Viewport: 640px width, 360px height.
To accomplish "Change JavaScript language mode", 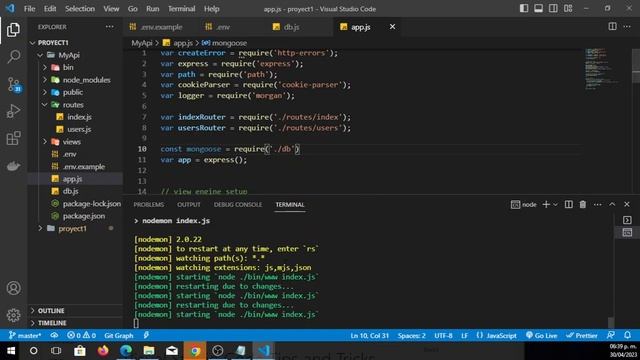I will [501, 335].
